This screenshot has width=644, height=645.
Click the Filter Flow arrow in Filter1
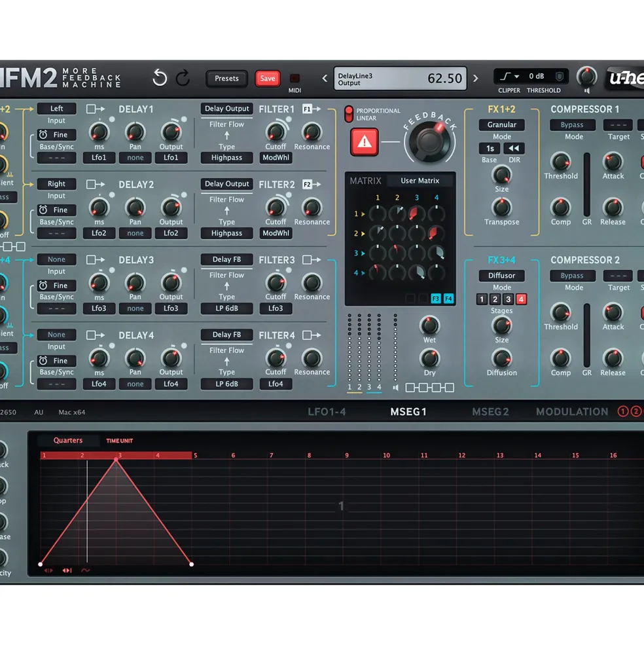coord(226,135)
